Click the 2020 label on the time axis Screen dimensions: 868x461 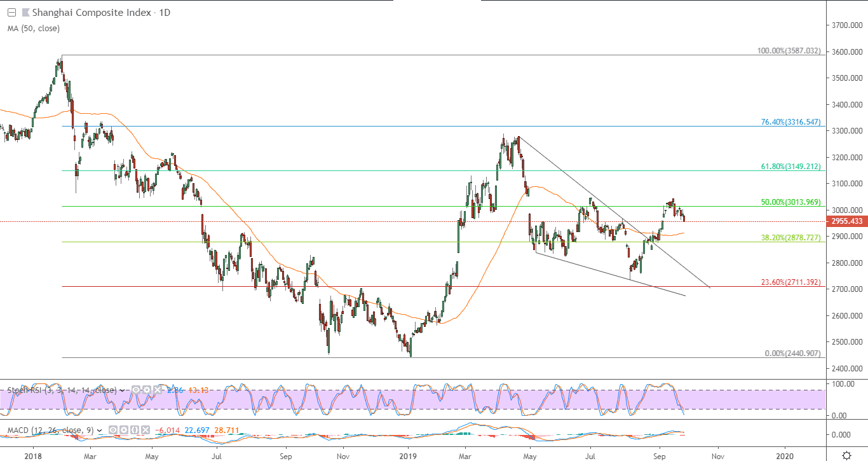(x=785, y=455)
